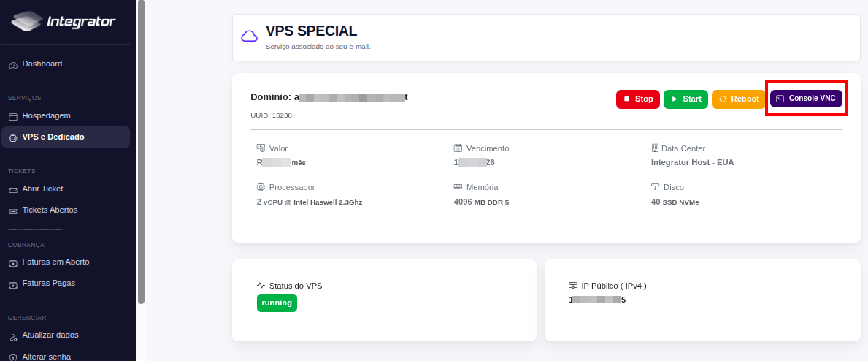
Task: Click the Hospedagem sidebar icon
Action: click(13, 116)
